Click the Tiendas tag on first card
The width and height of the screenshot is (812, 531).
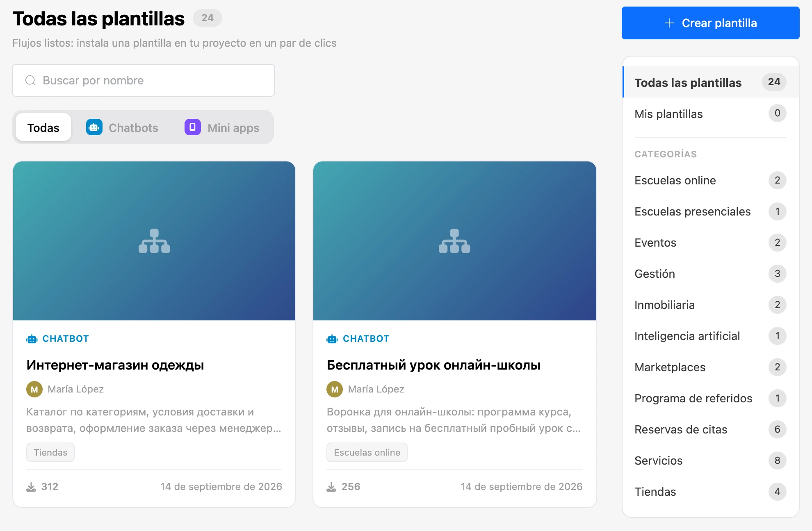[x=50, y=452]
